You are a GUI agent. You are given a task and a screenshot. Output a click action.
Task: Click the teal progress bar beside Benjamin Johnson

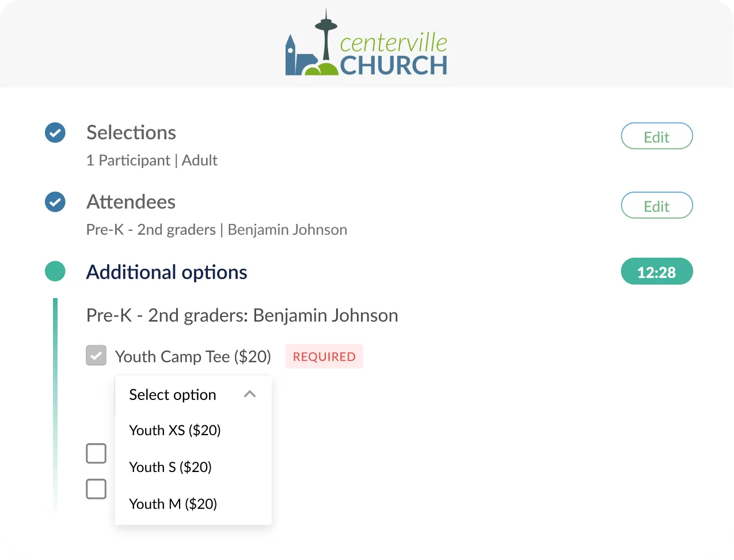coord(55,403)
